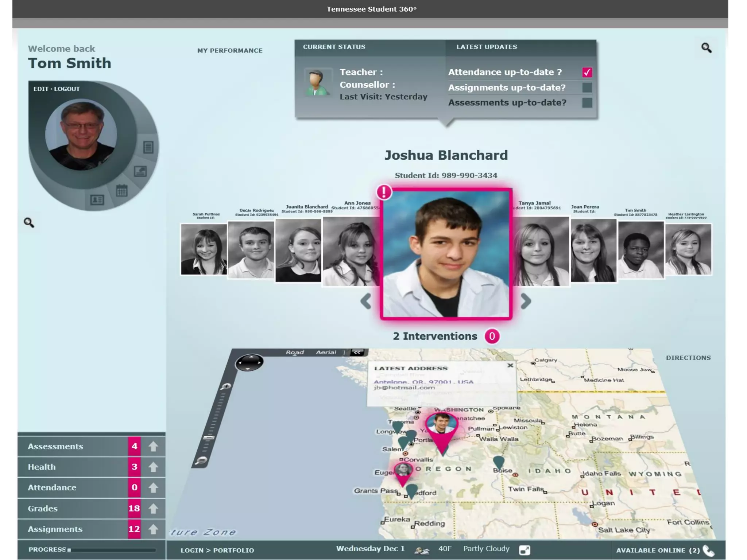Screen dimensions: 747x560
Task: Click the Logout link
Action: click(x=67, y=89)
